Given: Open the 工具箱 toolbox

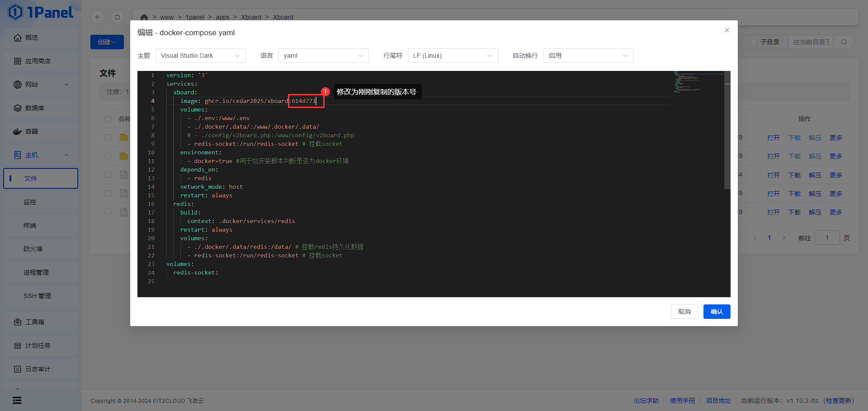Looking at the screenshot, I should pos(41,322).
